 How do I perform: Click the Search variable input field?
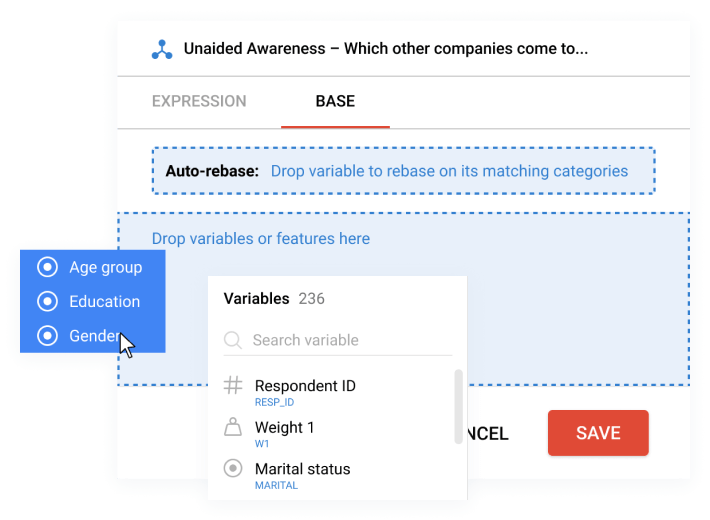(x=338, y=340)
